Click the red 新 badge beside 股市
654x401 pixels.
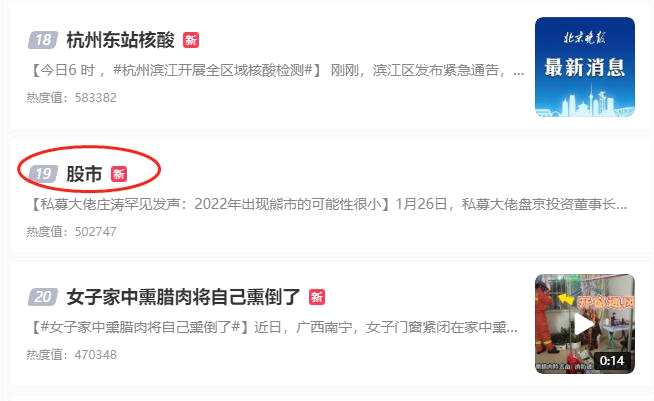pyautogui.click(x=119, y=174)
